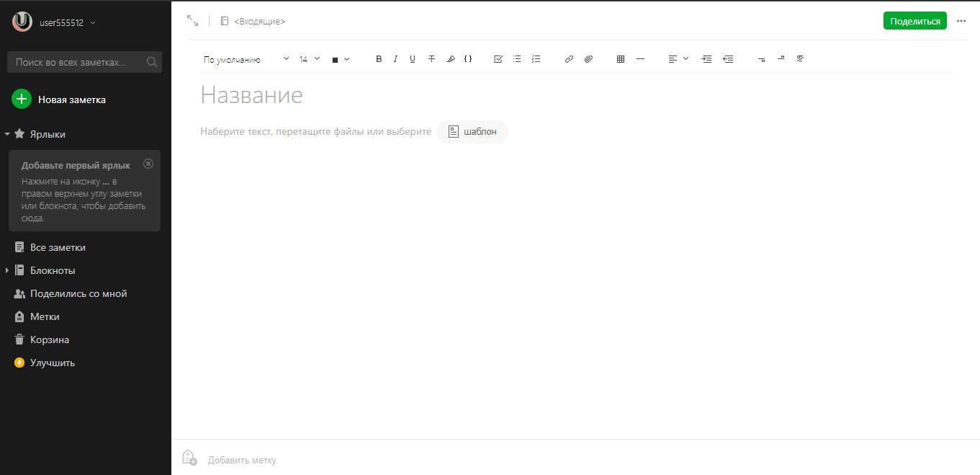Expand note to full screen

192,21
